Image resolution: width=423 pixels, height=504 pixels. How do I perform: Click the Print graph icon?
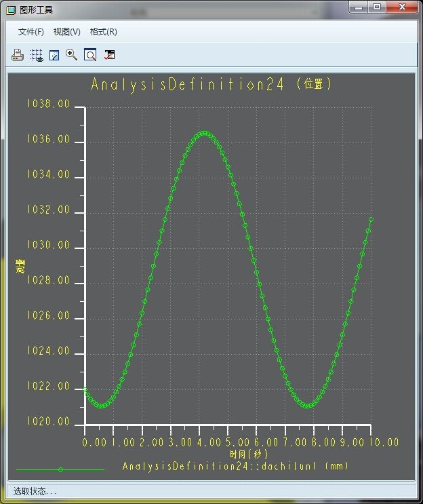[x=18, y=55]
